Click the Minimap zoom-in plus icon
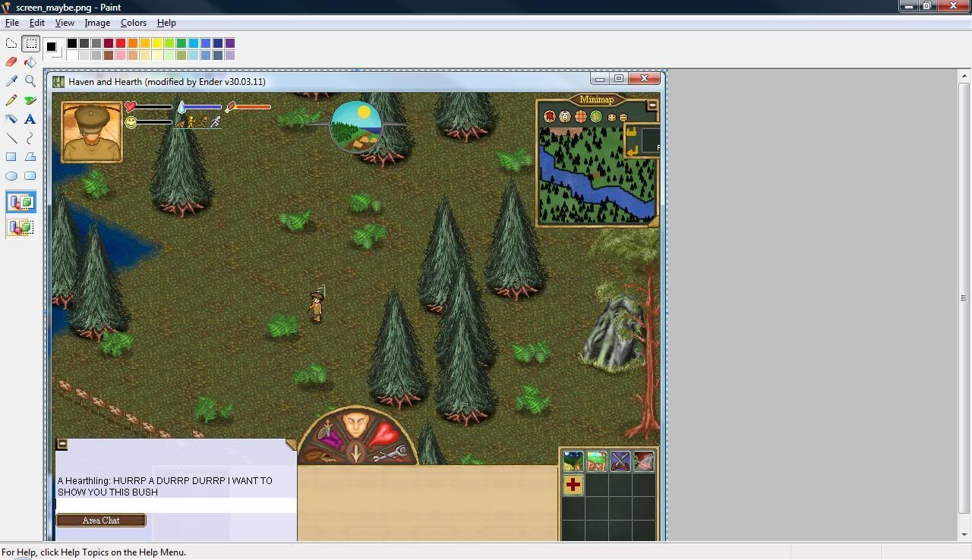Screen dimensions: 972x560 coord(611,118)
